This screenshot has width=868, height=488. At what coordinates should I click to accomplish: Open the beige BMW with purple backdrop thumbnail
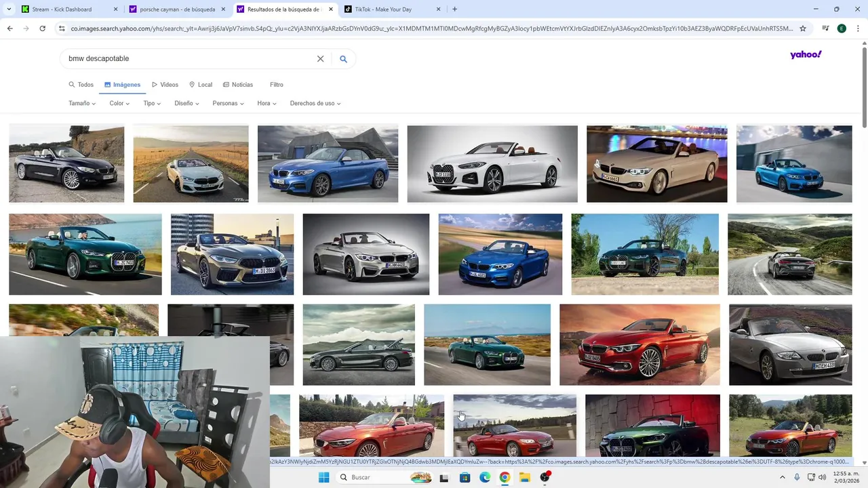click(657, 164)
